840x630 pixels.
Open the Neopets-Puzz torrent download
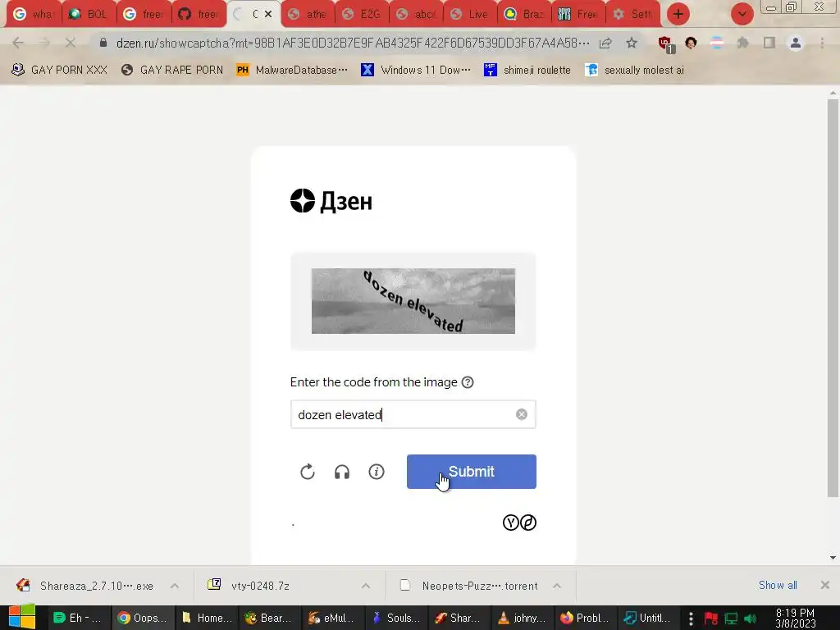coord(468,586)
